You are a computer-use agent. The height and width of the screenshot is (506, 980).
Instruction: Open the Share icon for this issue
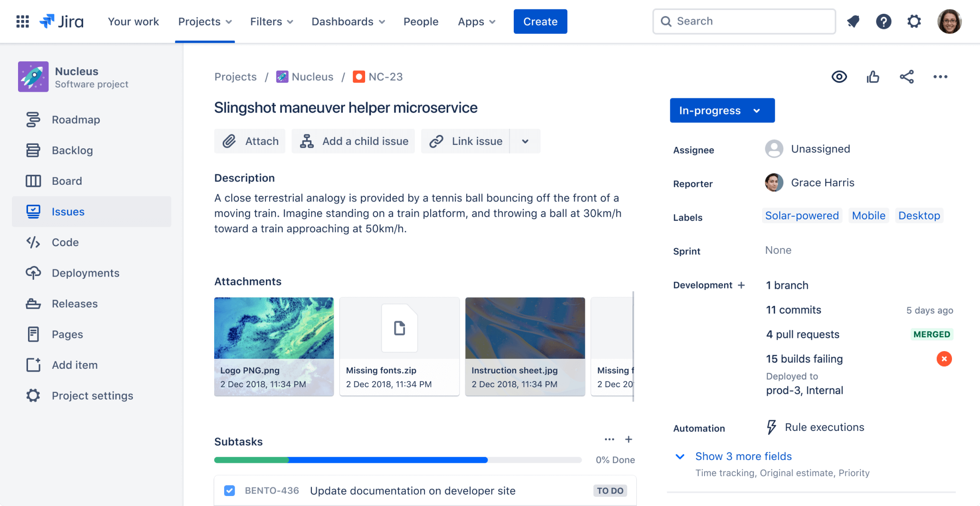pyautogui.click(x=907, y=76)
